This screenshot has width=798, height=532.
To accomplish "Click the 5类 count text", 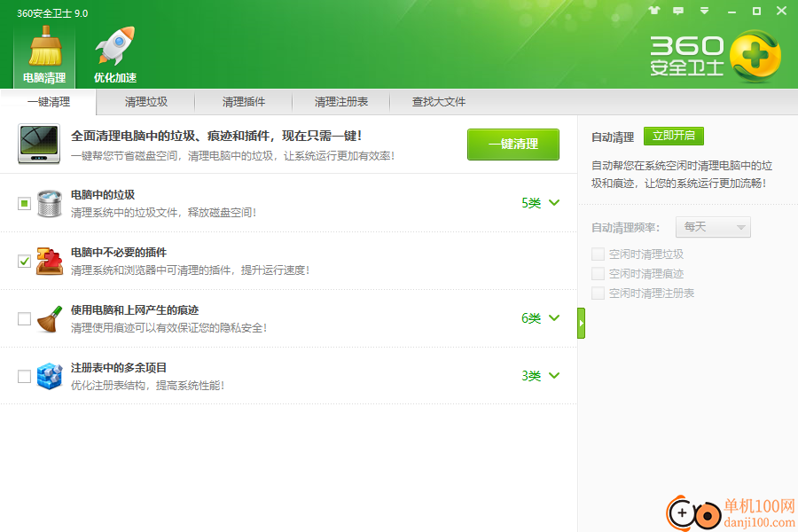I will pos(531,203).
